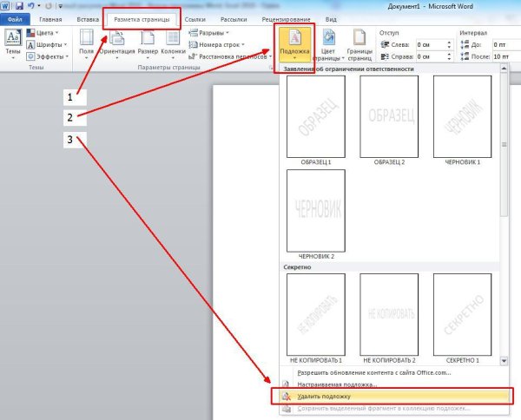The image size is (521, 420).
Task: Pick the ЧЕРНОВИК 2 watermark thumbnail
Action: [x=316, y=211]
